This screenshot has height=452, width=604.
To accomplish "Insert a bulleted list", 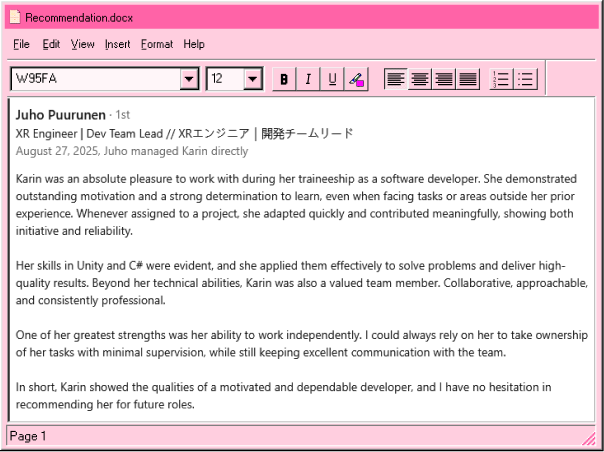I will (525, 79).
